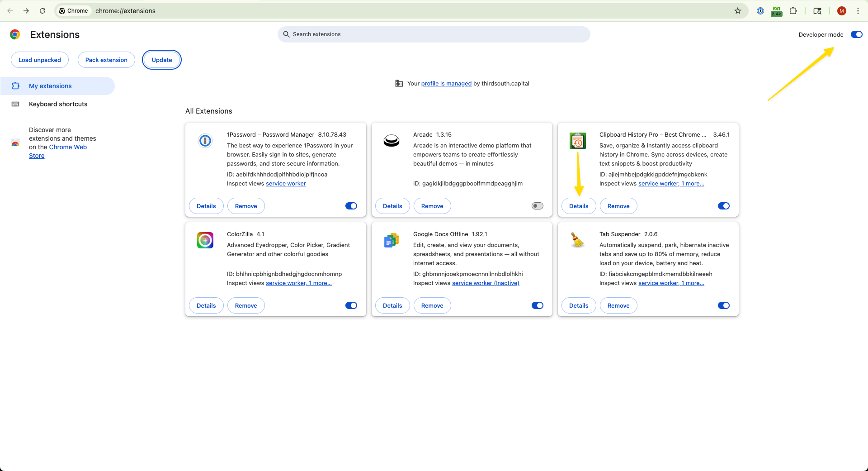
Task: Click the Google Docs Offline card icon
Action: (x=392, y=240)
